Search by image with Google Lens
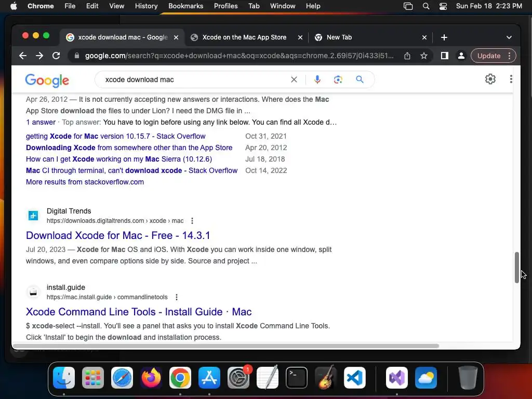Image resolution: width=532 pixels, height=399 pixels. point(338,79)
